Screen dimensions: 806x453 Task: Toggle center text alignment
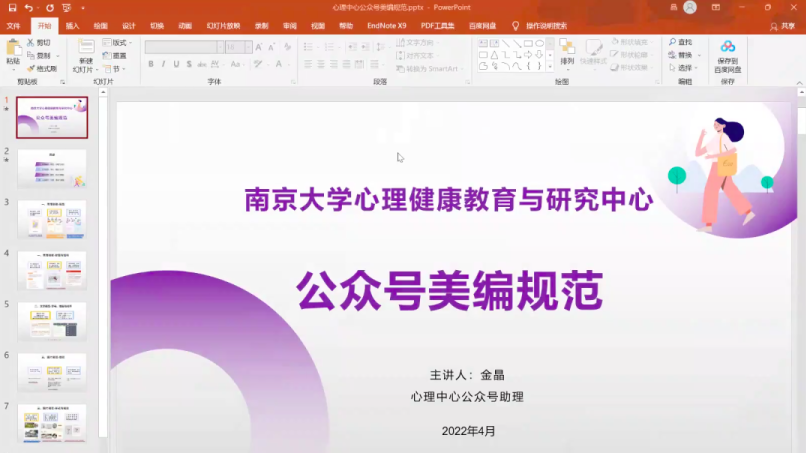tap(321, 64)
